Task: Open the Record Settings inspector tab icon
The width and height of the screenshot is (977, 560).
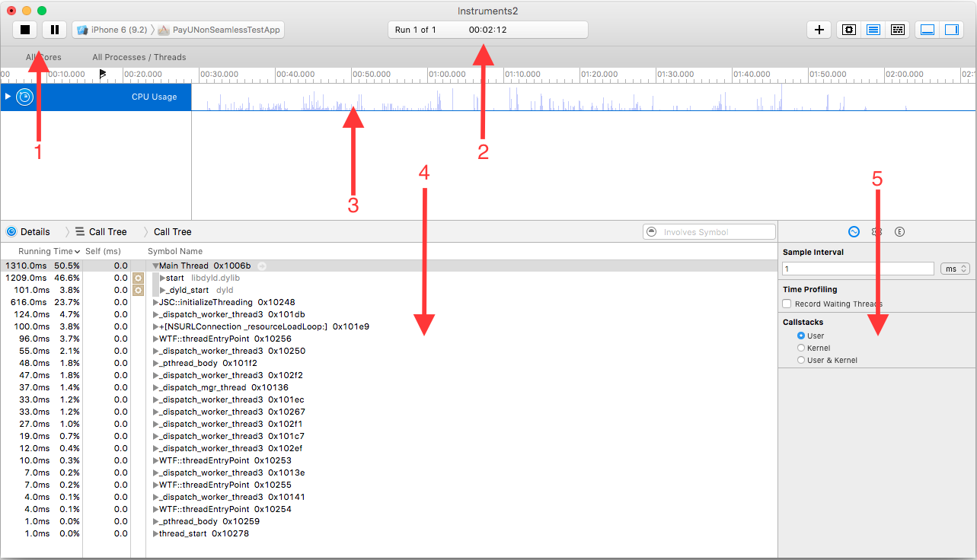Action: (854, 231)
